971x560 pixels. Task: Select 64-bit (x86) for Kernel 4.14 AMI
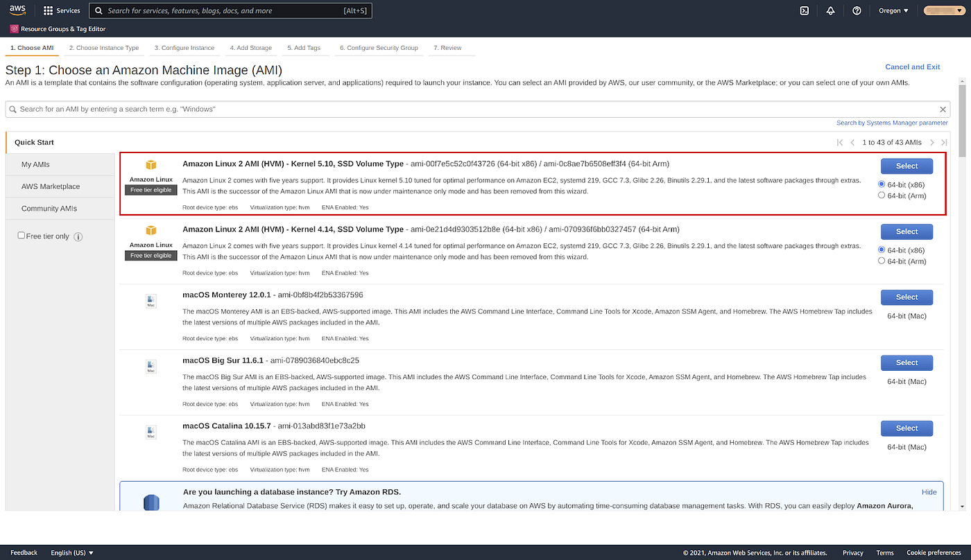pos(882,250)
